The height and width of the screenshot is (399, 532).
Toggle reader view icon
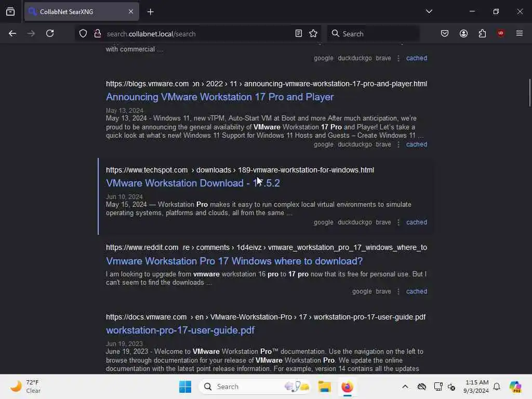(x=299, y=34)
